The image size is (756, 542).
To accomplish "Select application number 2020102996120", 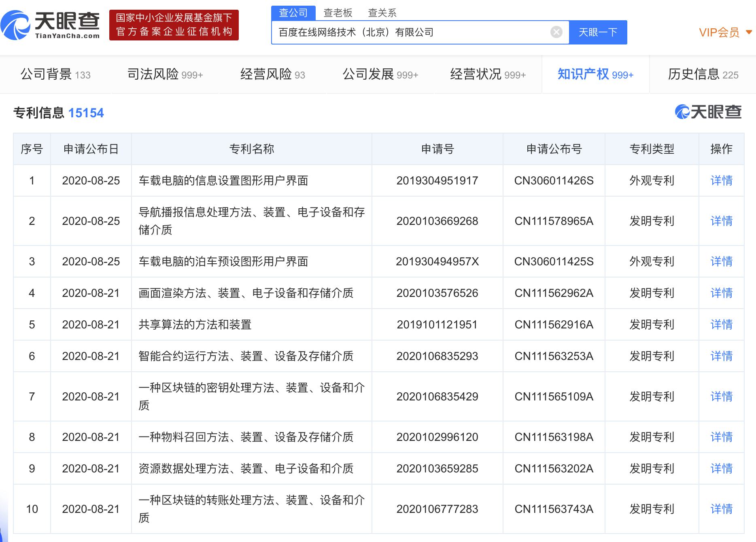I will pyautogui.click(x=437, y=437).
